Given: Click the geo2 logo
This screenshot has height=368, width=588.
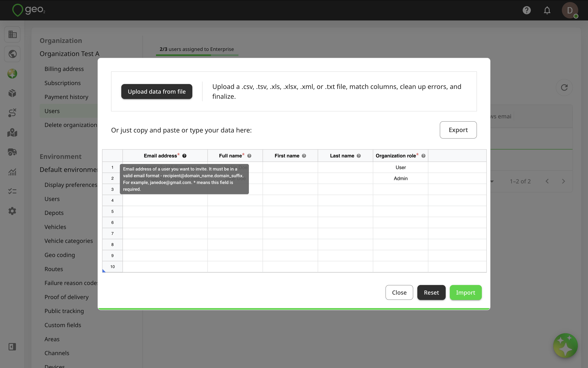Looking at the screenshot, I should tap(29, 10).
